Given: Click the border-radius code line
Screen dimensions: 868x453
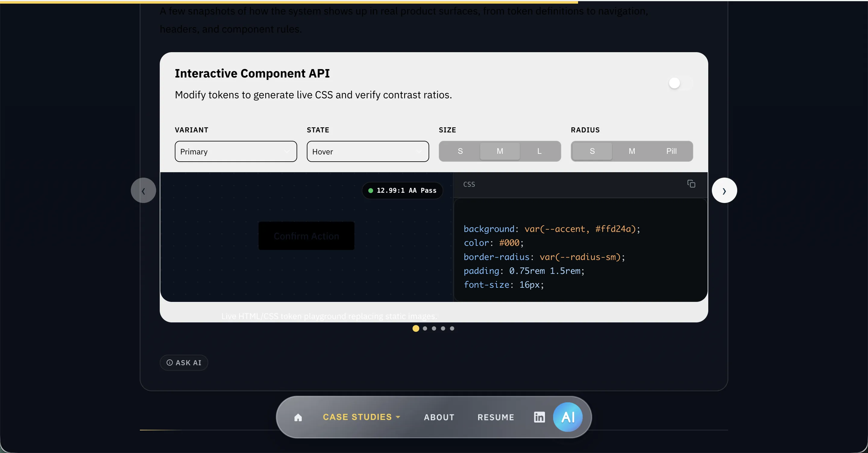Looking at the screenshot, I should [x=544, y=257].
